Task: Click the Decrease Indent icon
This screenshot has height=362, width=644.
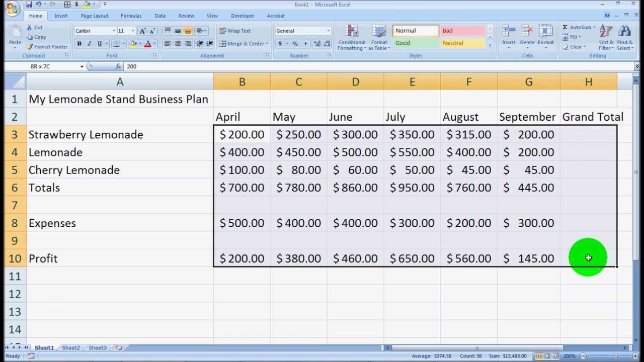Action: coord(200,44)
